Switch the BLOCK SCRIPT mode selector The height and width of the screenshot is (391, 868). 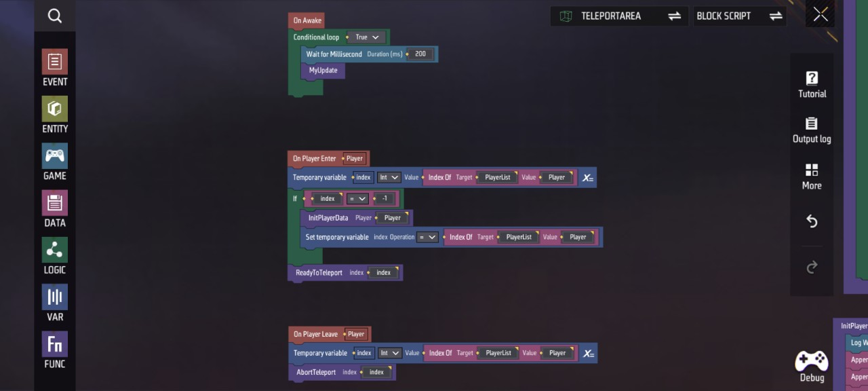[x=739, y=16]
